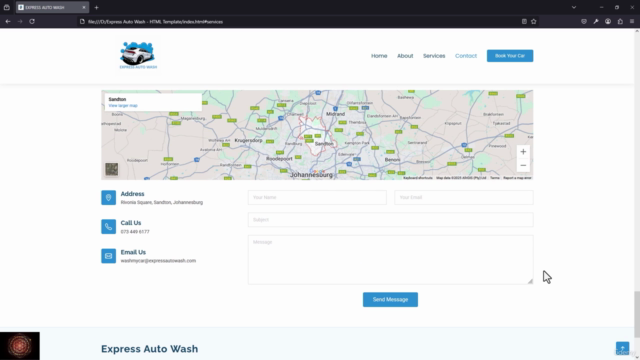This screenshot has width=640, height=360.
Task: Expand the tab list dropdown arrow
Action: [x=573, y=7]
